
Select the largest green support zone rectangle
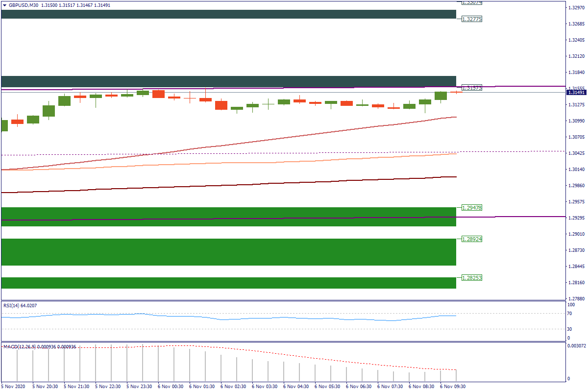coord(228,252)
